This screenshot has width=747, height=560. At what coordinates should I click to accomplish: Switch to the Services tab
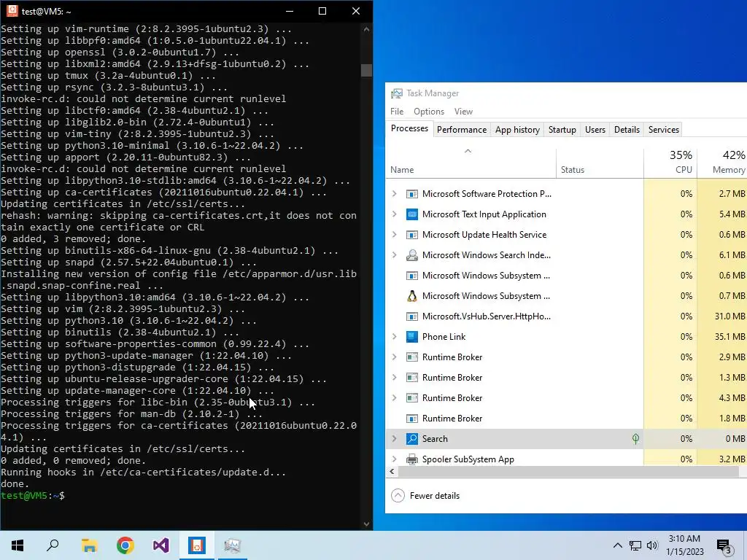(x=664, y=130)
